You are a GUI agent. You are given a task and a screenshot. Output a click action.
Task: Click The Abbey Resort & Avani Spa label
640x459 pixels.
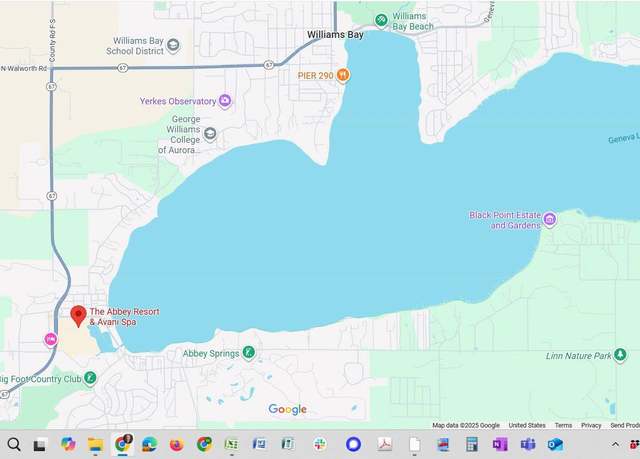click(124, 317)
